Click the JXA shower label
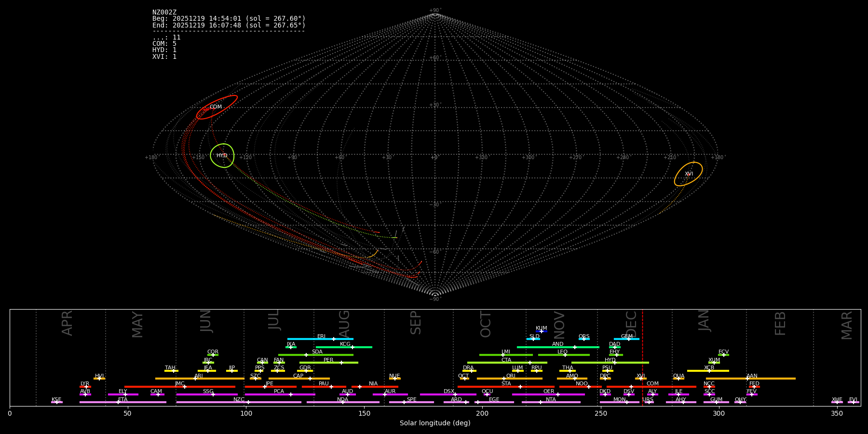This screenshot has height=434, width=868. click(291, 344)
